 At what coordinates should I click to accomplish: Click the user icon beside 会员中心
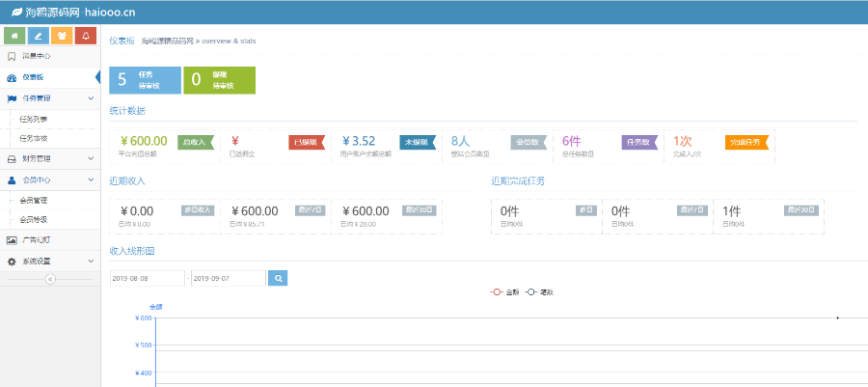pyautogui.click(x=12, y=180)
